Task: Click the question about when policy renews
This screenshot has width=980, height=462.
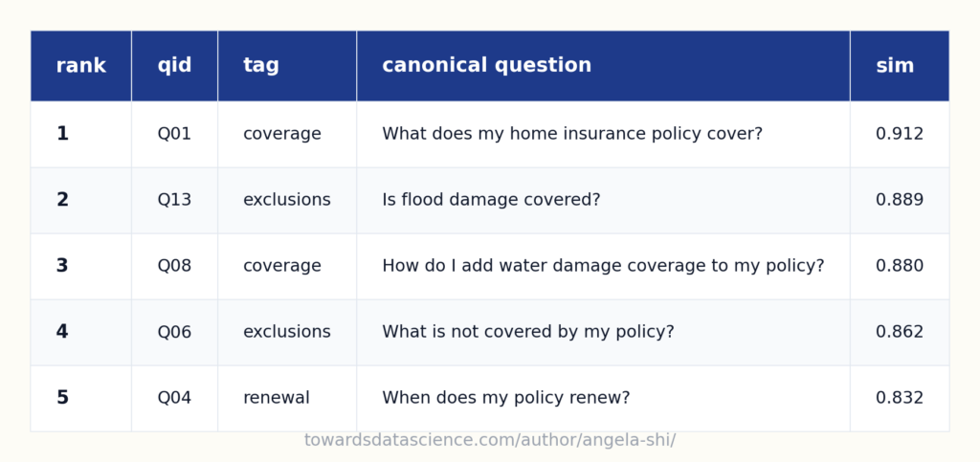Action: pos(505,398)
